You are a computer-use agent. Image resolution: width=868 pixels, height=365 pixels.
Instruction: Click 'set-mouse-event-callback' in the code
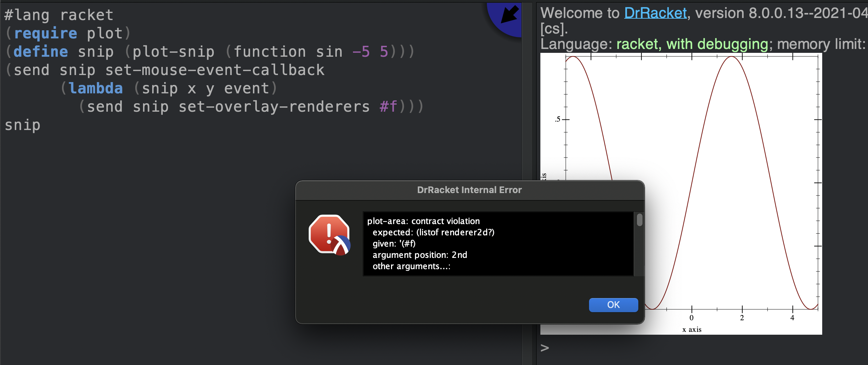pos(215,70)
